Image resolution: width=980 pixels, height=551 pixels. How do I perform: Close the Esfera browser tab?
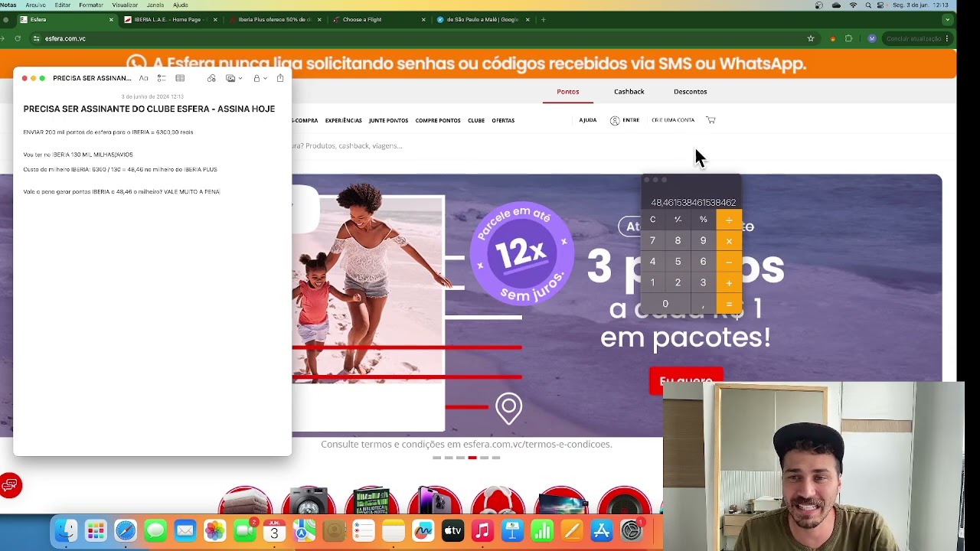[x=111, y=20]
